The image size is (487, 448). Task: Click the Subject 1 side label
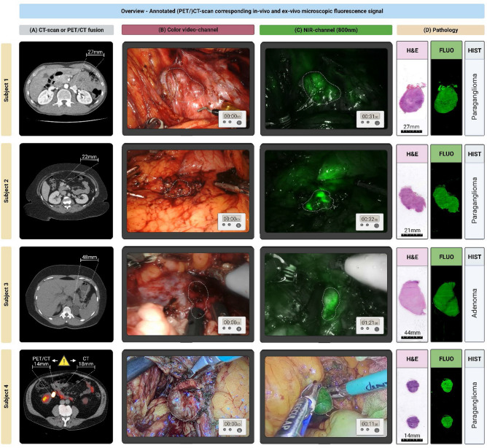pyautogui.click(x=7, y=89)
